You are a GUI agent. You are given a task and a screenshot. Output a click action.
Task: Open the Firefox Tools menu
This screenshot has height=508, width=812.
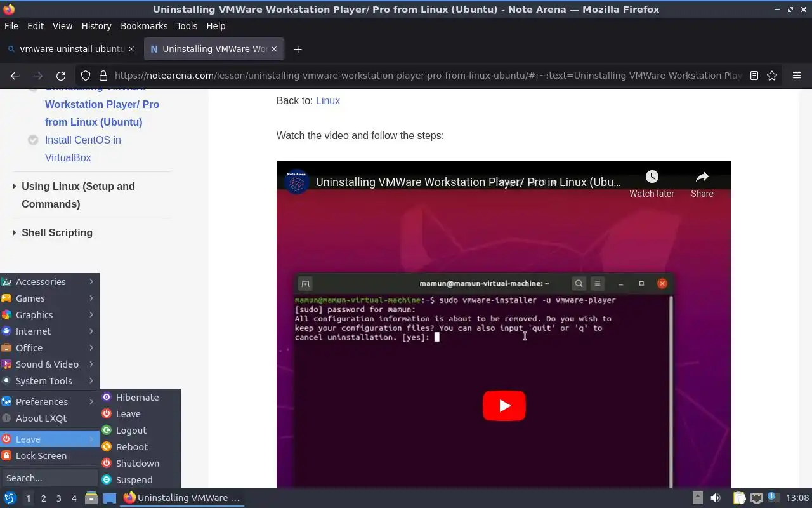click(x=187, y=26)
